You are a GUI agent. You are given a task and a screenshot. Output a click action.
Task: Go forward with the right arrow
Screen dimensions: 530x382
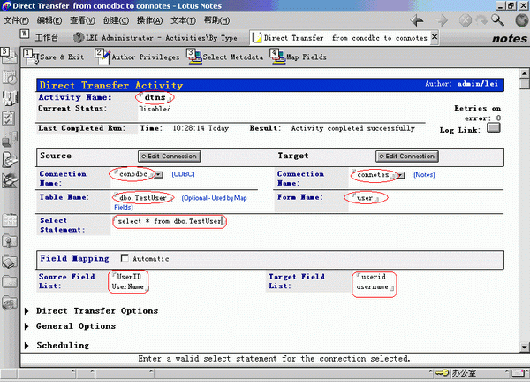tap(442, 21)
